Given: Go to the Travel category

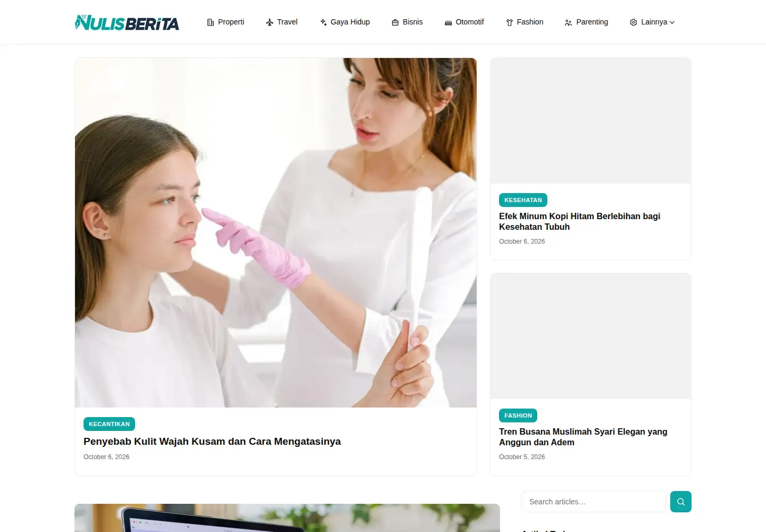Looking at the screenshot, I should tap(282, 22).
